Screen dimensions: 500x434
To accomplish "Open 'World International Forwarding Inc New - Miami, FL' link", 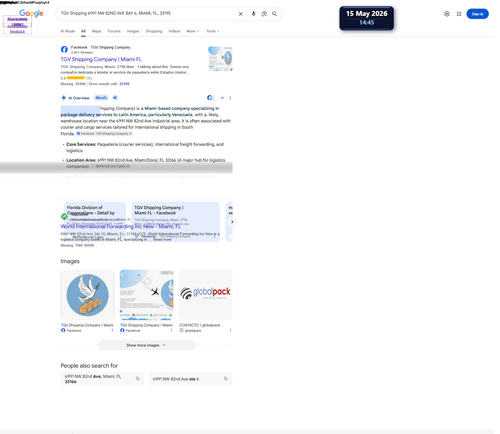I will (x=121, y=226).
